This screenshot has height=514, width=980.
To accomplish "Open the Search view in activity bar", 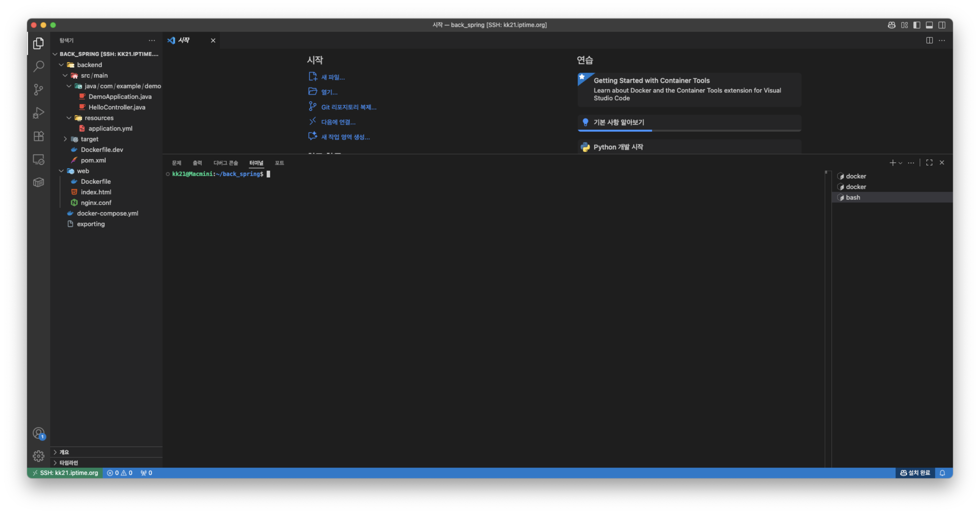I will 38,67.
